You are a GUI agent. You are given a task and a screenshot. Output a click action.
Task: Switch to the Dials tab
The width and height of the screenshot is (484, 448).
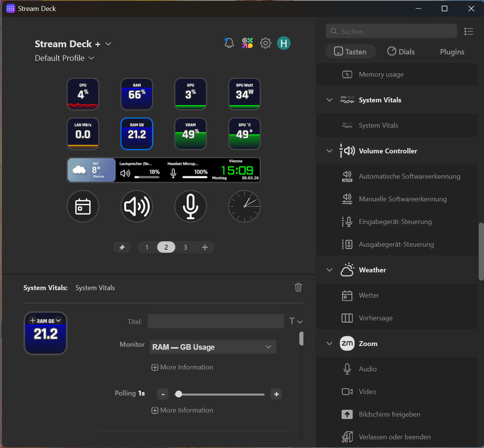(x=400, y=51)
